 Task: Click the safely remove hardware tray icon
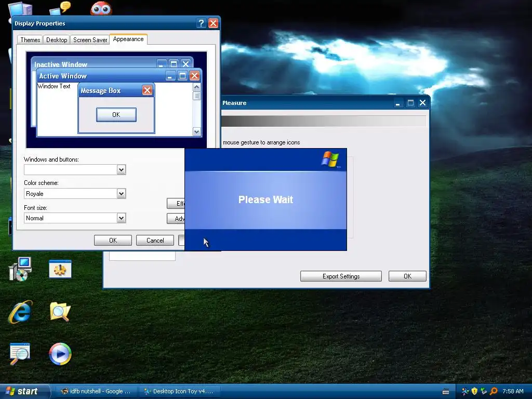point(484,392)
